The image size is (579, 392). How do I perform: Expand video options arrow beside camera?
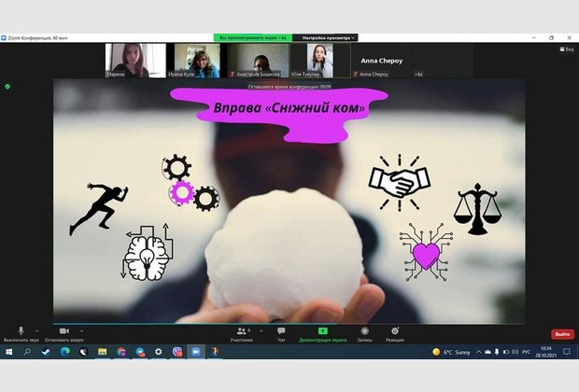click(81, 330)
